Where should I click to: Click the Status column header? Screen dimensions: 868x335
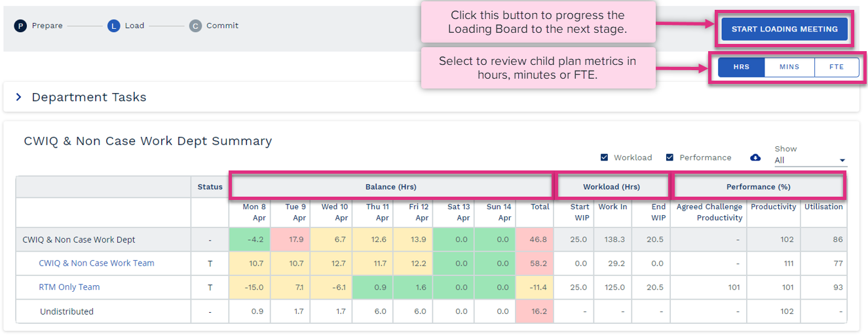(x=210, y=187)
